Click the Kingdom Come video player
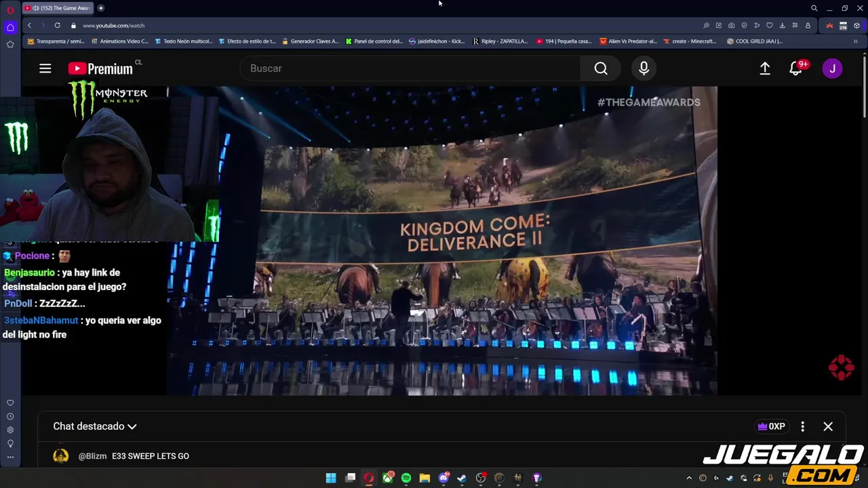 (442, 241)
